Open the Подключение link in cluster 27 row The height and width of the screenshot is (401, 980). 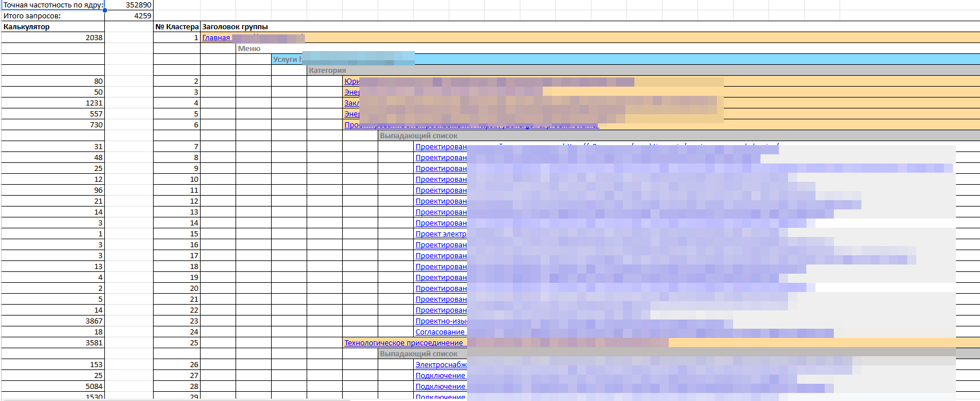[x=440, y=376]
